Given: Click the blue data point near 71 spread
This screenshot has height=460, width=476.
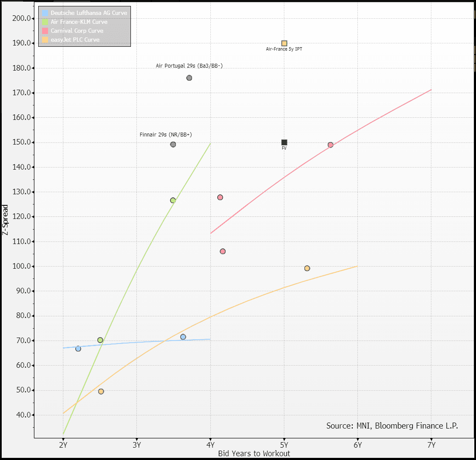Looking at the screenshot, I should point(183,337).
